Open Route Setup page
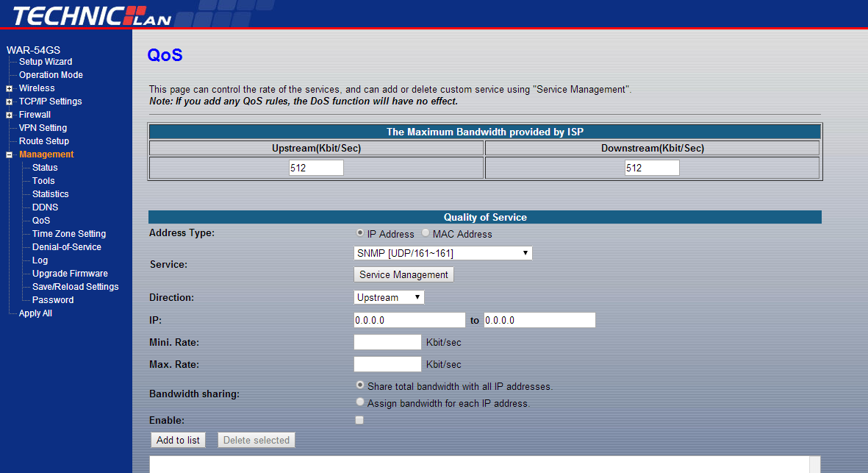 44,141
